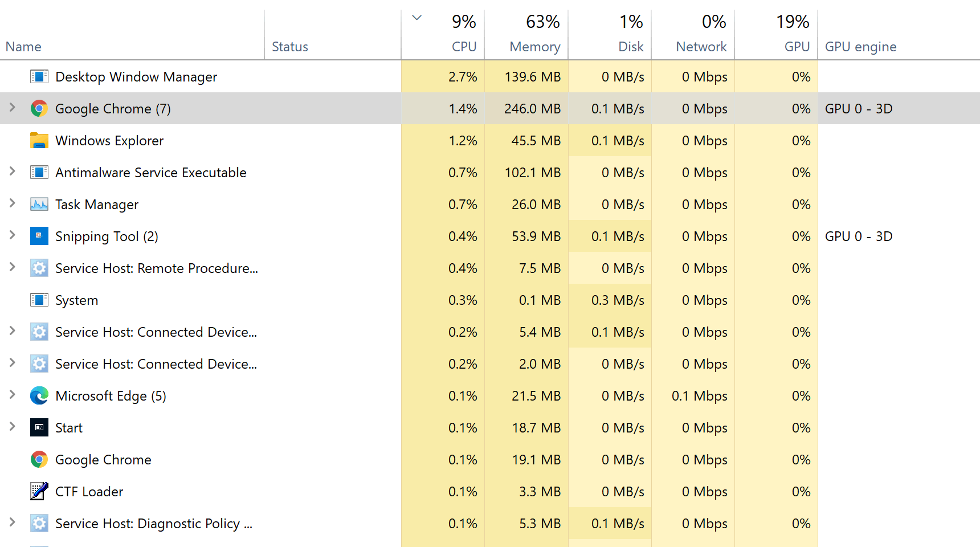Click Chrome icon in the 19.1 MB row
980x547 pixels.
[39, 459]
